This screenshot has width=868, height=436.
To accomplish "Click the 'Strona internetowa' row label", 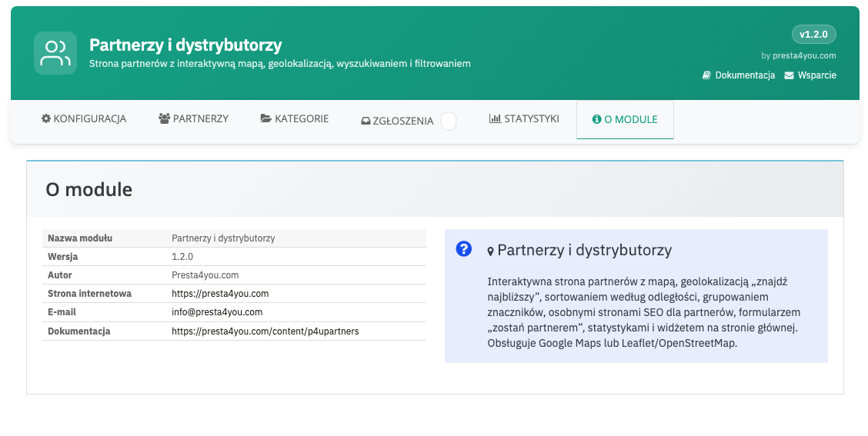I will 90,294.
